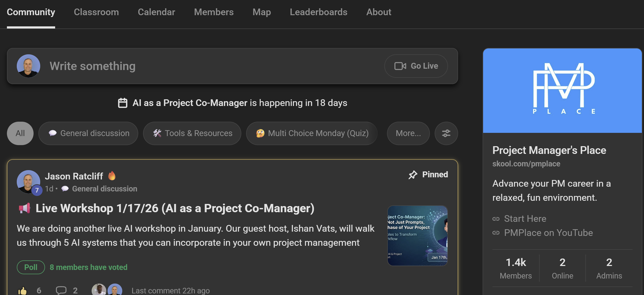
Task: Open the Leaderboards tab
Action: pyautogui.click(x=318, y=12)
